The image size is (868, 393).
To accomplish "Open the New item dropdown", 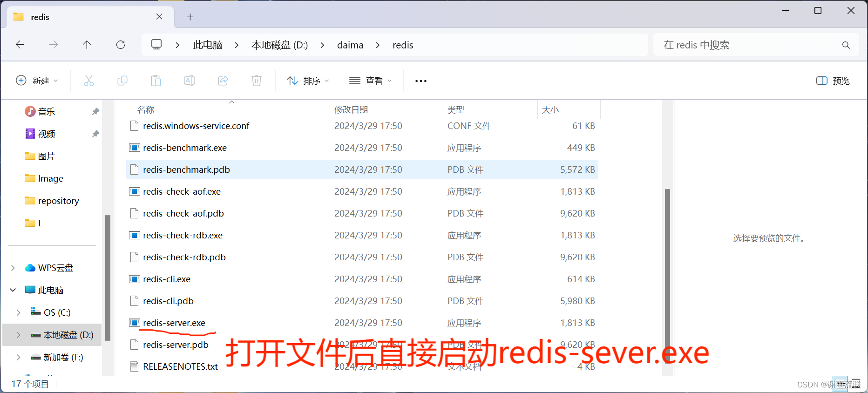I will 37,81.
